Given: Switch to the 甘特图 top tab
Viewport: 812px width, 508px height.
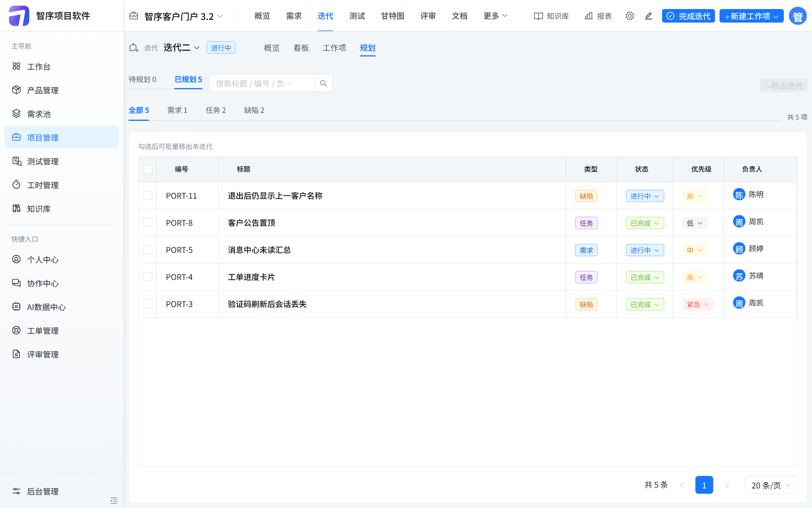Looking at the screenshot, I should pyautogui.click(x=392, y=16).
